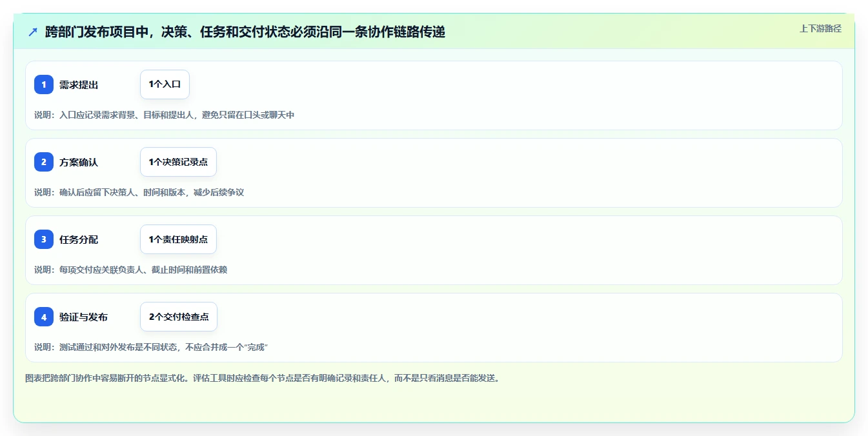Click the arrow icon beside the title
This screenshot has height=436, width=868.
coord(33,32)
